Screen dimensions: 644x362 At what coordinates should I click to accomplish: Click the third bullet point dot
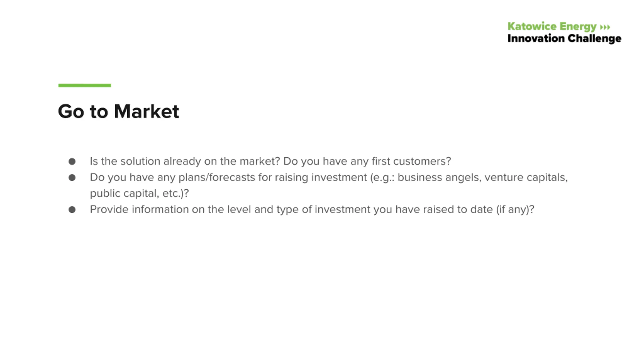coord(72,210)
